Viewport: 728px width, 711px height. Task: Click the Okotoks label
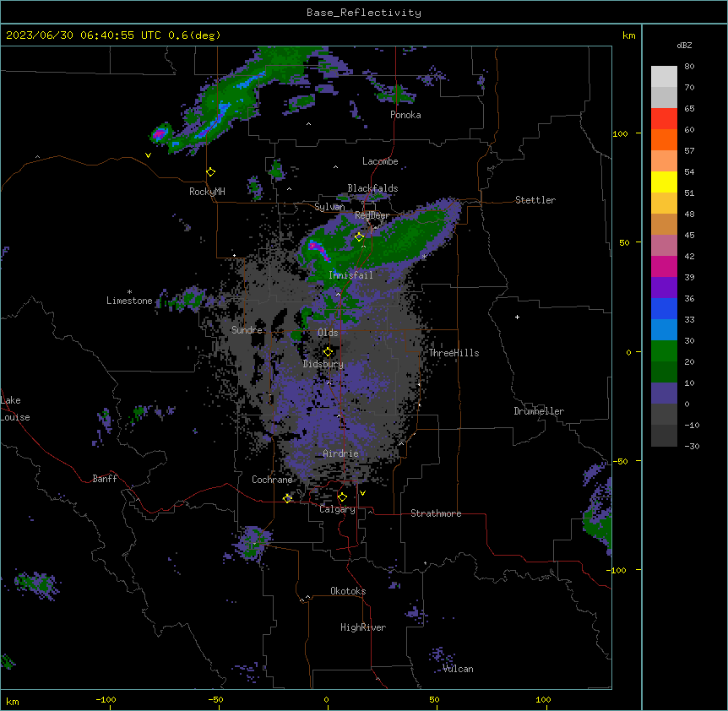click(x=348, y=591)
